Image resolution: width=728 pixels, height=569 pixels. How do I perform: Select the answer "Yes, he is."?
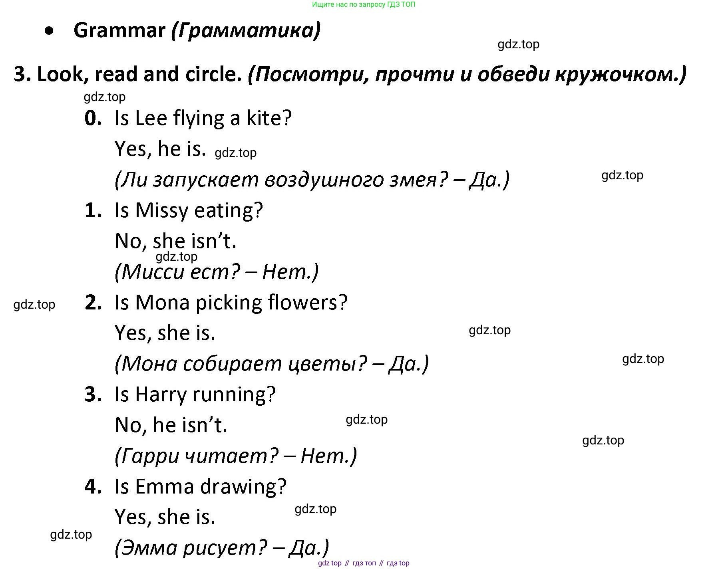click(x=160, y=149)
